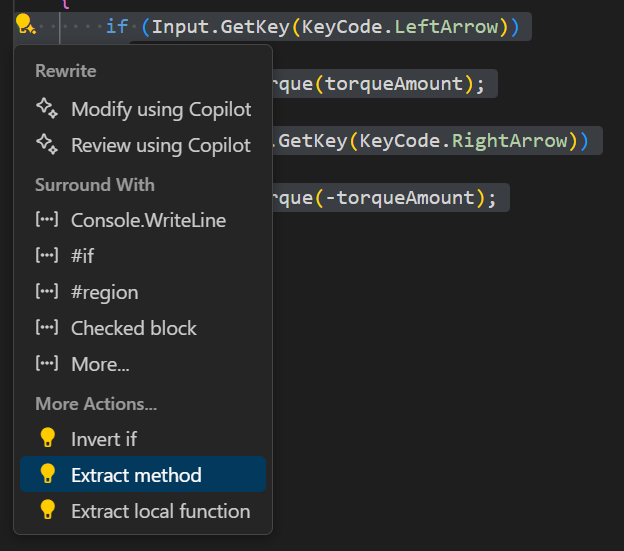
Task: Click the Extract method lightbulb icon
Action: point(47,475)
